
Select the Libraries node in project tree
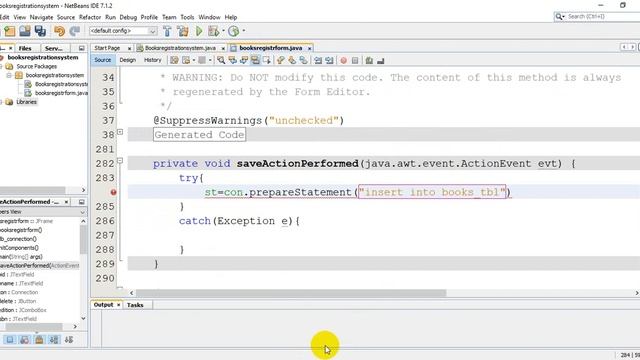point(27,102)
